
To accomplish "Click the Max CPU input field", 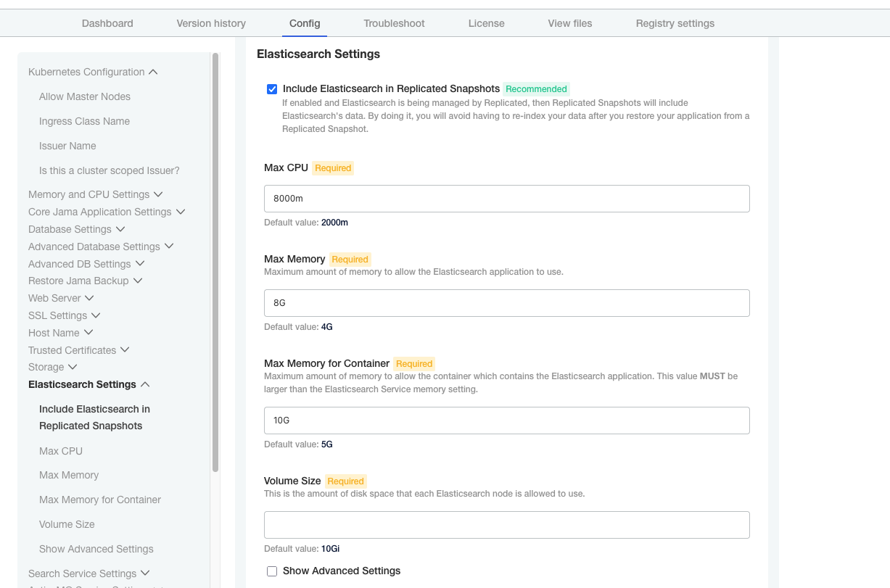I will [506, 199].
